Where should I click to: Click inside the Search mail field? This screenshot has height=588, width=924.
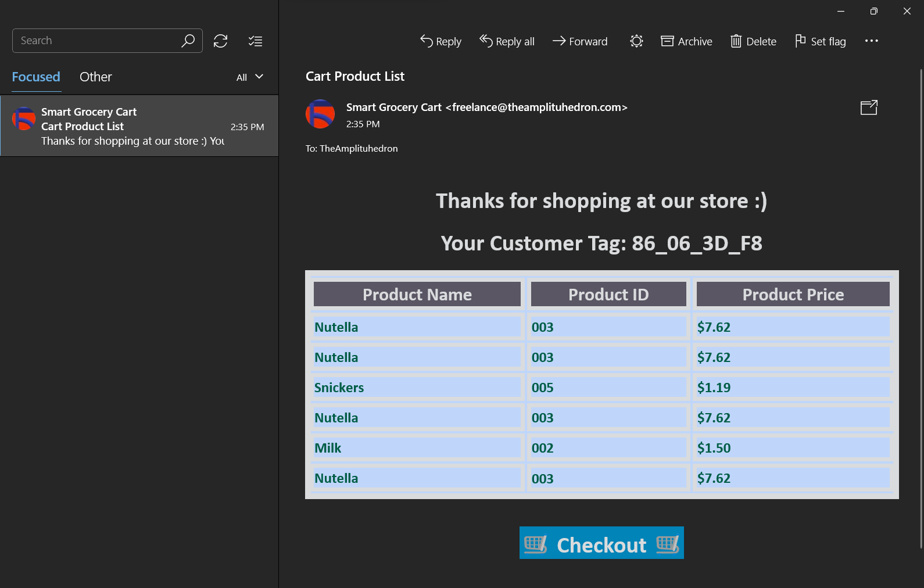point(96,41)
